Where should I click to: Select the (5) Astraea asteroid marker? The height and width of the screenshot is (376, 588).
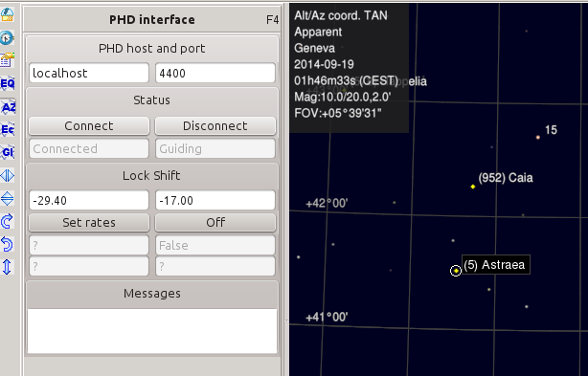pos(456,271)
